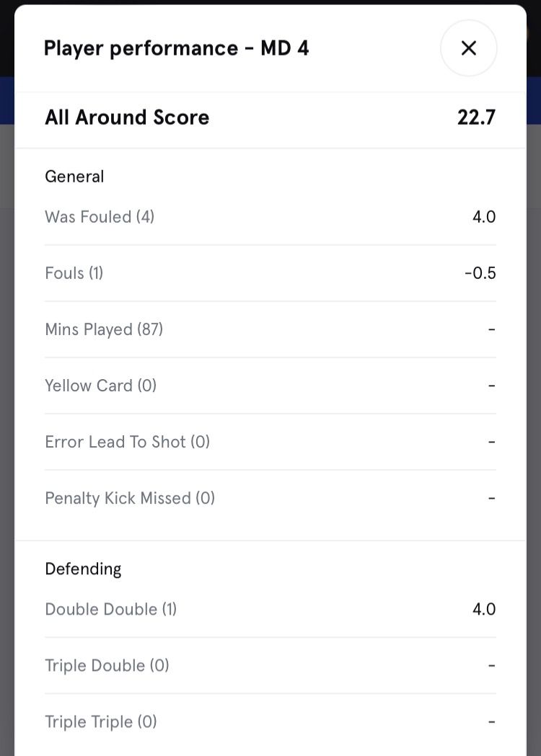The image size is (541, 756).
Task: Click the Defending section heading
Action: [83, 569]
